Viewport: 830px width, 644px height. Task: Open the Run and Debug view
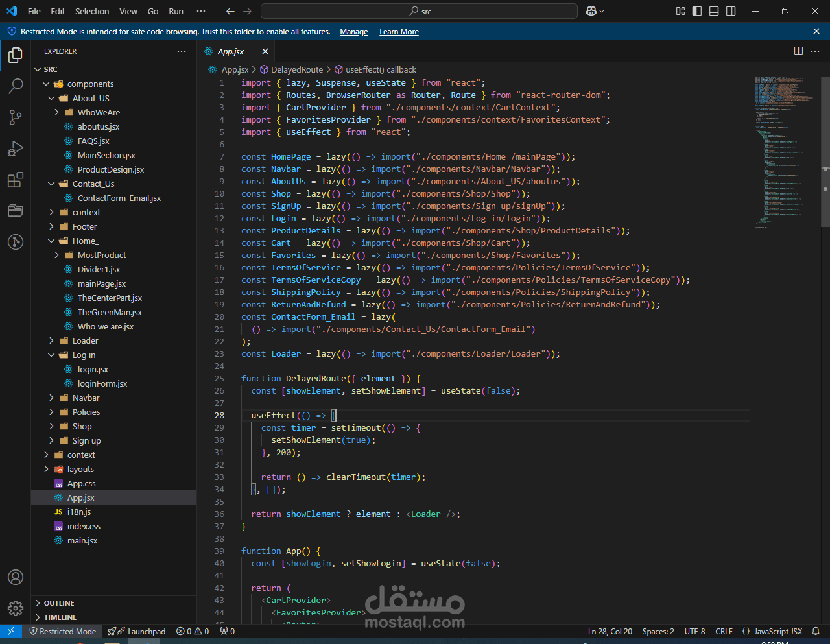[x=16, y=149]
